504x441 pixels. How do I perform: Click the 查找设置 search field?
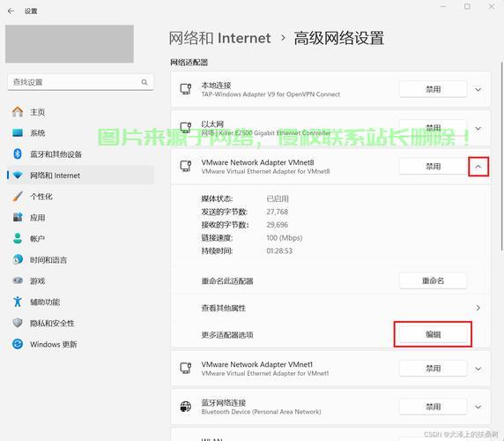(81, 82)
